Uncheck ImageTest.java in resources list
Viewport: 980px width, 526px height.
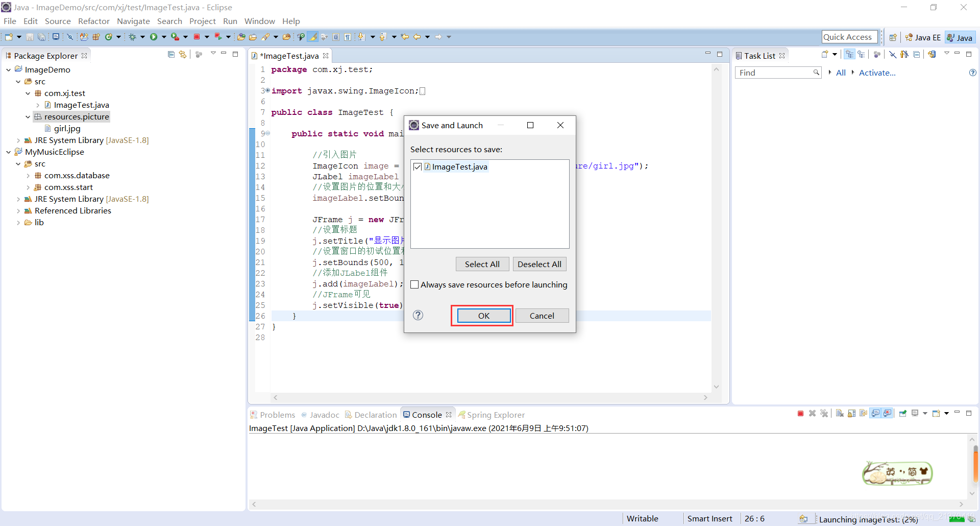pos(418,167)
